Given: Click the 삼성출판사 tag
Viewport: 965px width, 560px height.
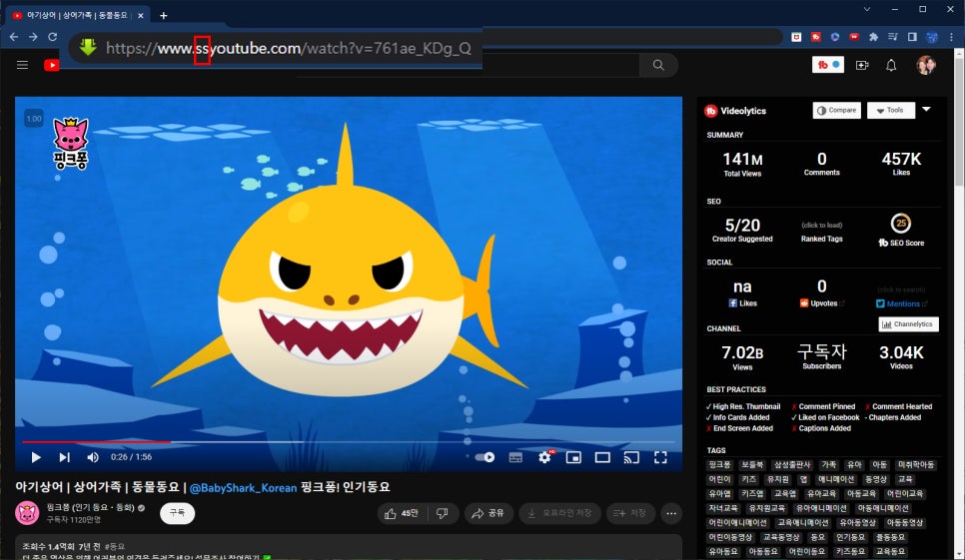Looking at the screenshot, I should [792, 465].
